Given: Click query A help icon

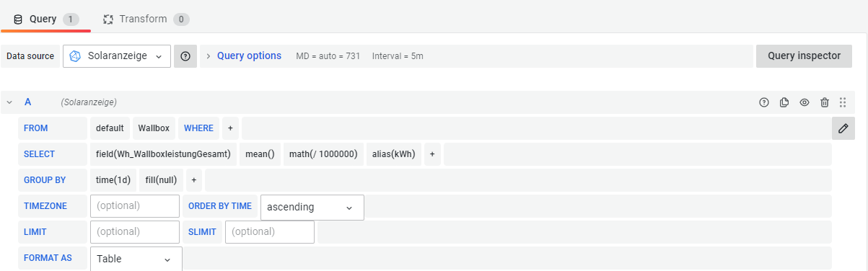Looking at the screenshot, I should [764, 102].
